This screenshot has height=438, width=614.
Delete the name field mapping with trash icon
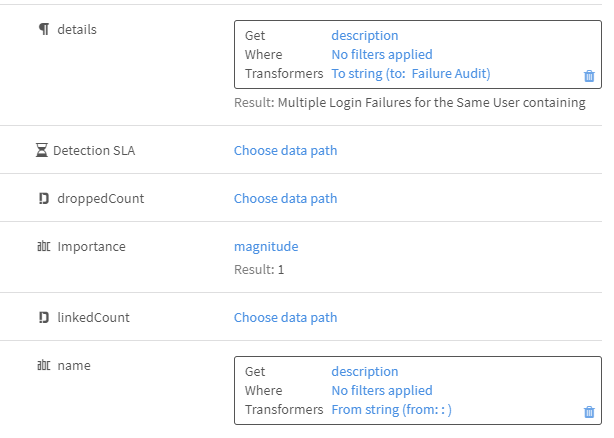(589, 412)
